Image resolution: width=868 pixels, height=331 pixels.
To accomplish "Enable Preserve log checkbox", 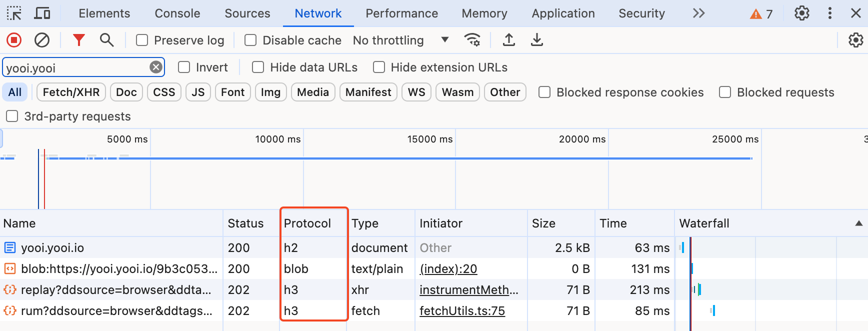I will [x=142, y=40].
